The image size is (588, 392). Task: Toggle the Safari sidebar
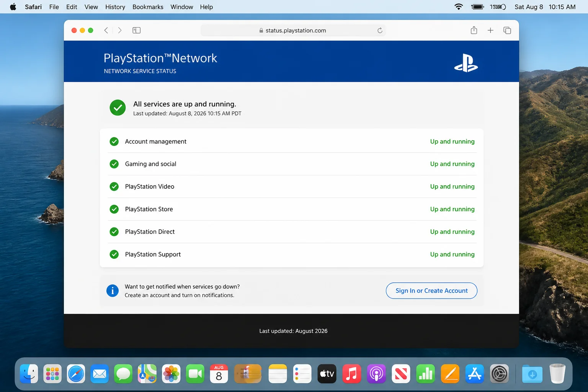[x=137, y=30]
